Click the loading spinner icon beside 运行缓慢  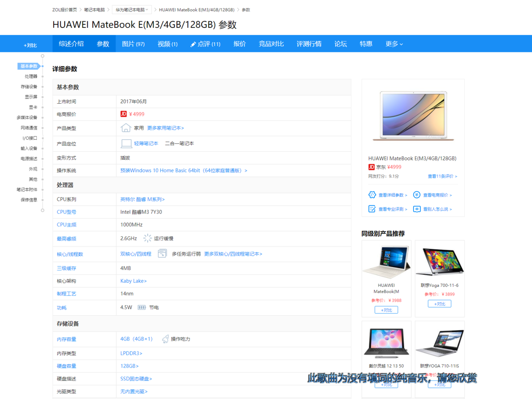[x=147, y=239]
